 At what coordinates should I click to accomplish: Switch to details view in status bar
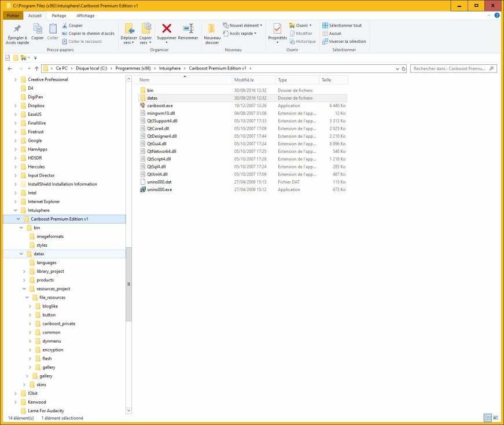tap(488, 418)
